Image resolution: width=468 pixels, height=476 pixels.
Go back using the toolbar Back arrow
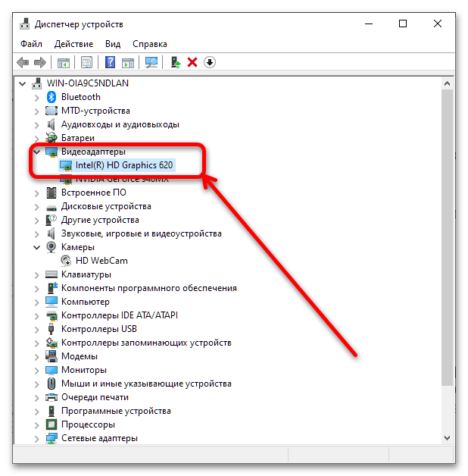click(23, 63)
